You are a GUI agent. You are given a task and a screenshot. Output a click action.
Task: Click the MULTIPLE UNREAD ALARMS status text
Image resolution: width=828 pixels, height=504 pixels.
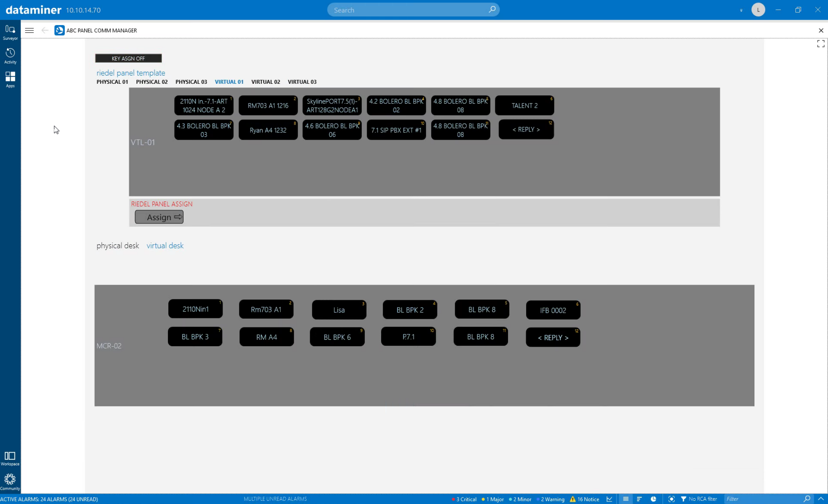[x=275, y=499]
